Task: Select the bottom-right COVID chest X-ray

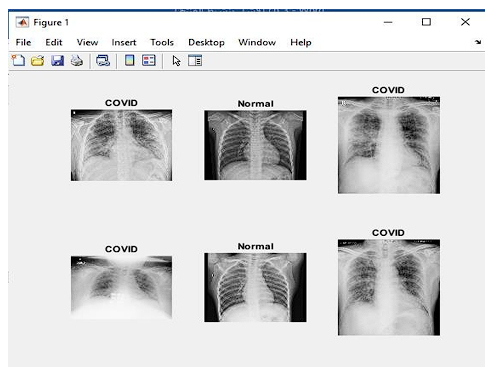Action: click(389, 287)
